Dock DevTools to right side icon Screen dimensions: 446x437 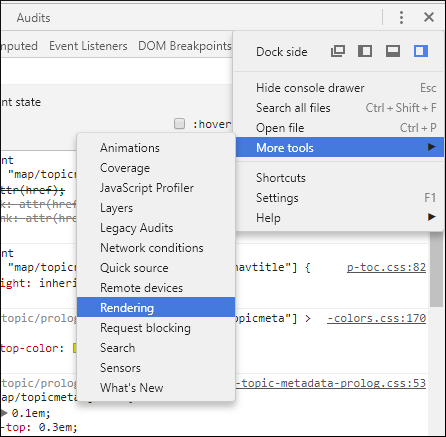(421, 51)
